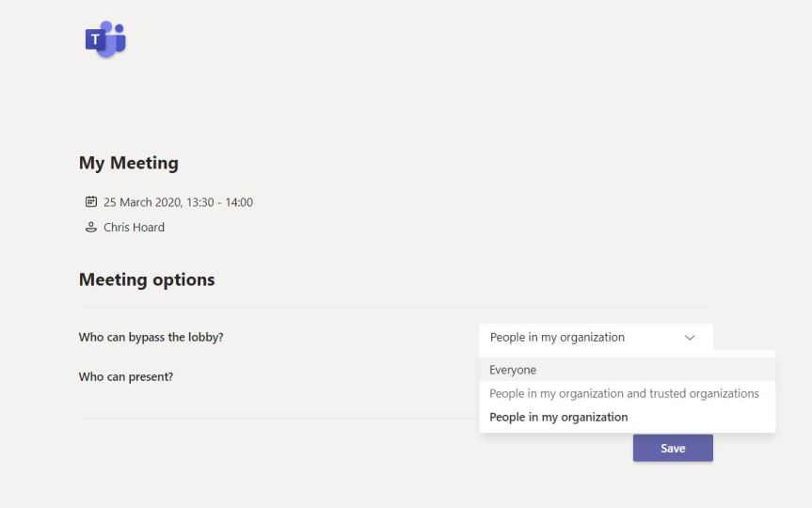Image resolution: width=812 pixels, height=508 pixels.
Task: Pick 'People in my organization' list option
Action: [558, 418]
